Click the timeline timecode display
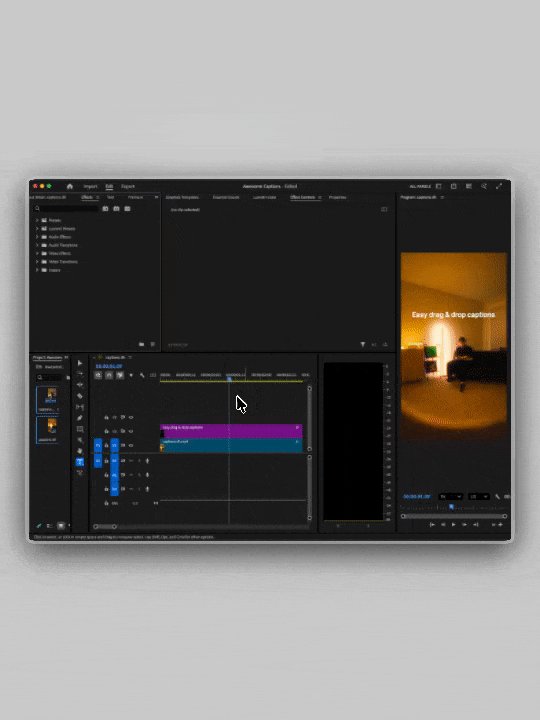The width and height of the screenshot is (540, 720). 109,366
